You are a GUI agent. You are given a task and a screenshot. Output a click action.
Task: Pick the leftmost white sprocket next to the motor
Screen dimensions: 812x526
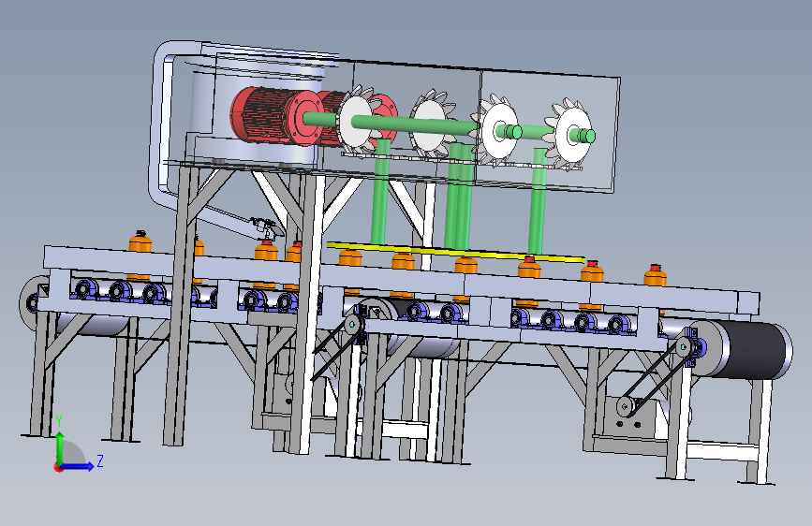click(x=356, y=121)
